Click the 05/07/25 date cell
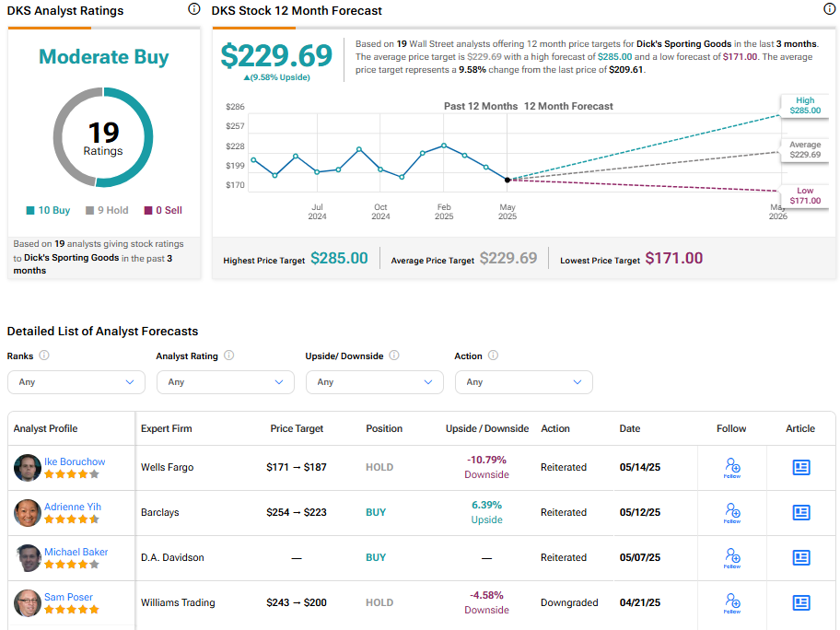The height and width of the screenshot is (630, 840). (639, 557)
